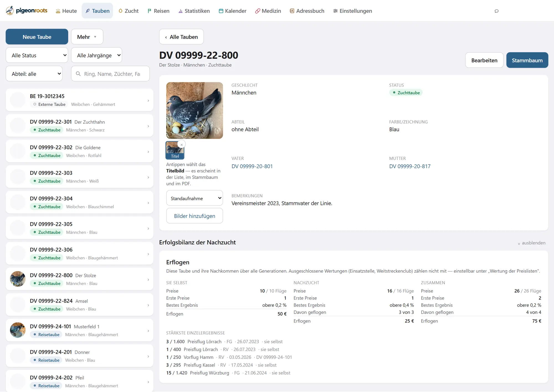Go to Heute tab
Viewport: 554px width, 392px height.
[x=66, y=11]
